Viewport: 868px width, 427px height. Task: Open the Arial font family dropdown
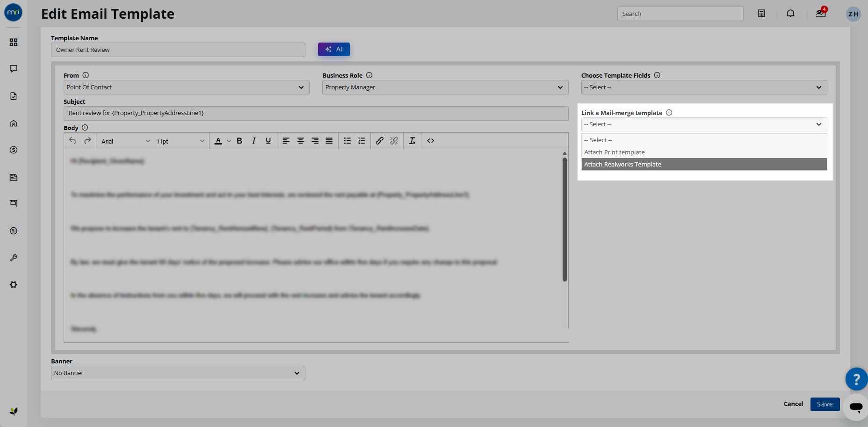point(125,141)
